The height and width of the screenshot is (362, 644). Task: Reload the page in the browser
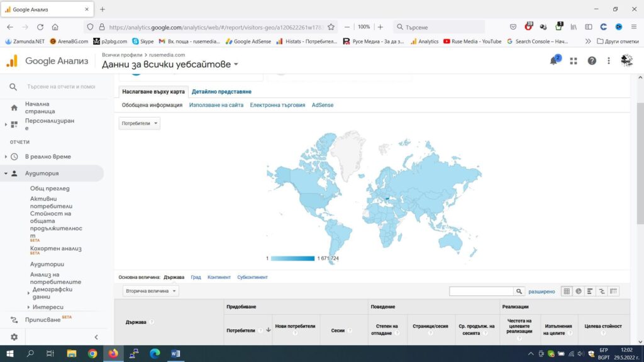40,27
